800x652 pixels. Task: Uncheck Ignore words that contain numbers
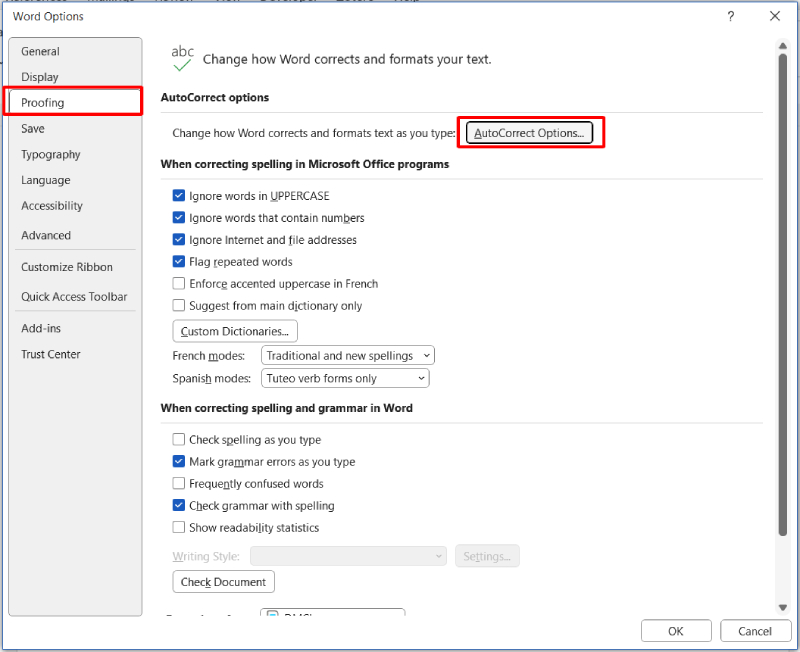pos(178,217)
